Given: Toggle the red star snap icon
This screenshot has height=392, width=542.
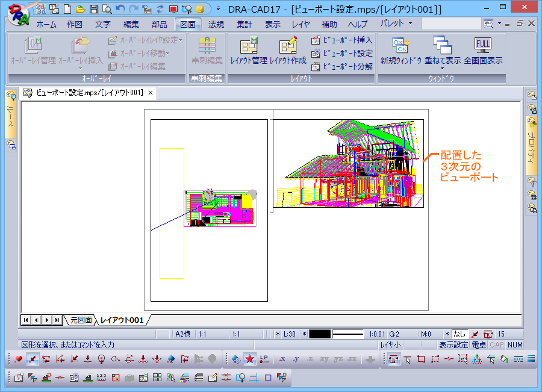Looking at the screenshot, I should 249,359.
